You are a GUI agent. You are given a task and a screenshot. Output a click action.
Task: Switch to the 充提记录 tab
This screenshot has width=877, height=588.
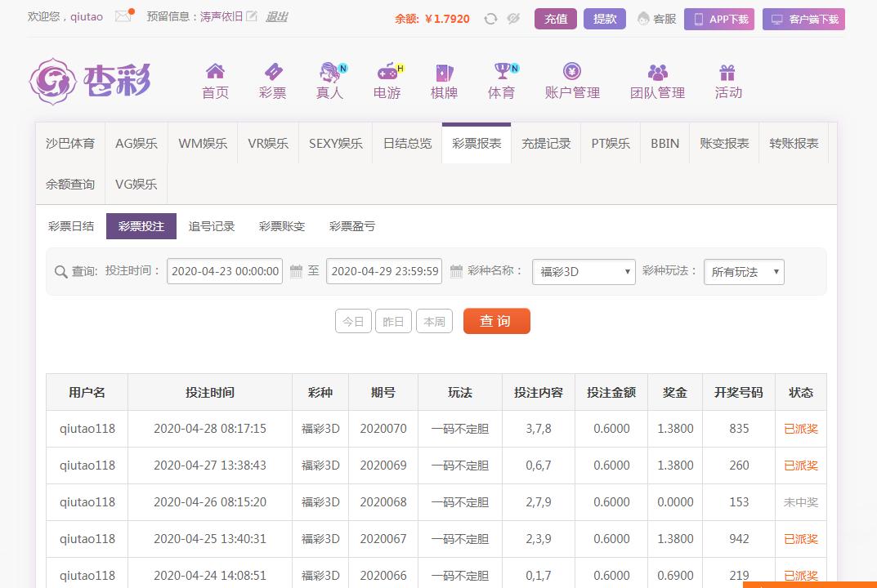coord(546,144)
